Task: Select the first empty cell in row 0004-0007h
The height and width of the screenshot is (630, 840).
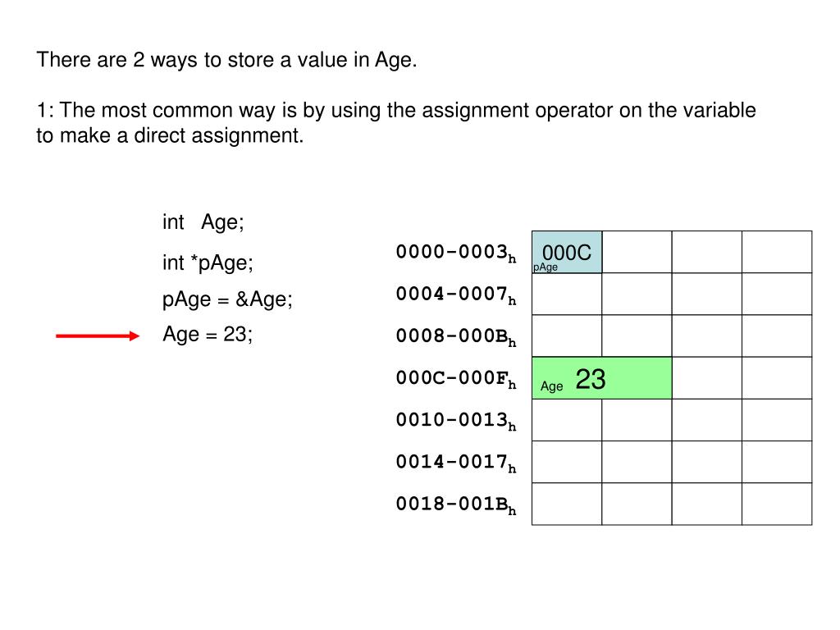Action: coord(567,294)
